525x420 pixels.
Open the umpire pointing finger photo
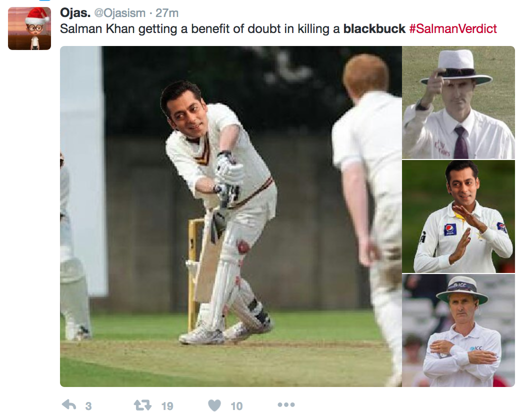(458, 102)
